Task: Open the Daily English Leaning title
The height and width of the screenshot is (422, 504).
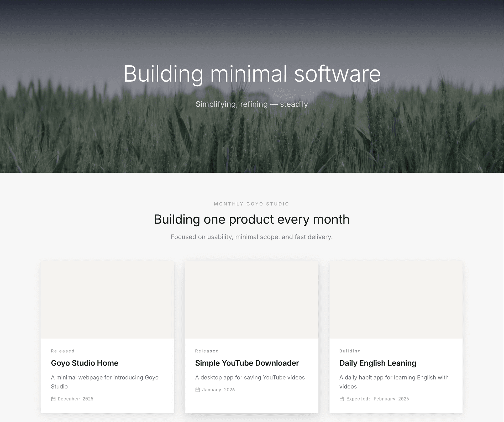Action: click(378, 363)
